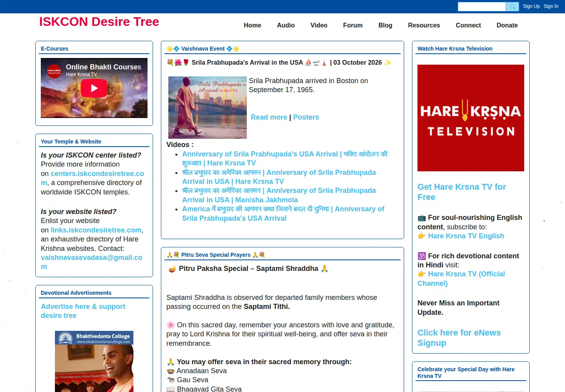Click the 'E-Courses' panel heading

click(55, 49)
